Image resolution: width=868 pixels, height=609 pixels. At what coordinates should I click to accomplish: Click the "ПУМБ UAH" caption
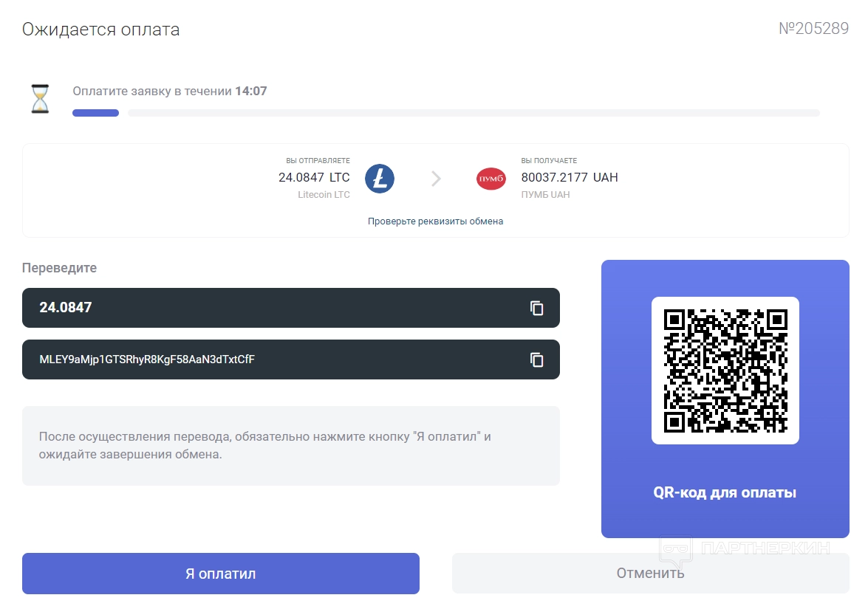pyautogui.click(x=545, y=195)
